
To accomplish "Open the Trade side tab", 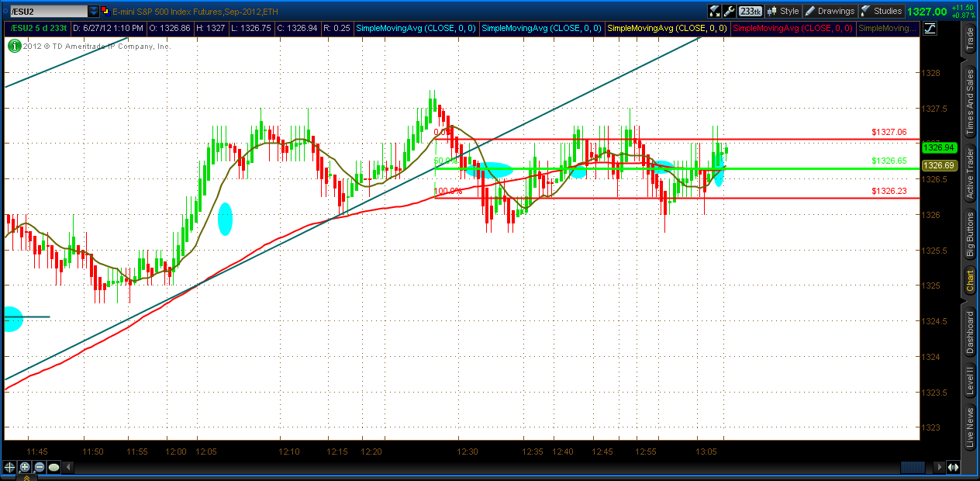I will [x=970, y=38].
